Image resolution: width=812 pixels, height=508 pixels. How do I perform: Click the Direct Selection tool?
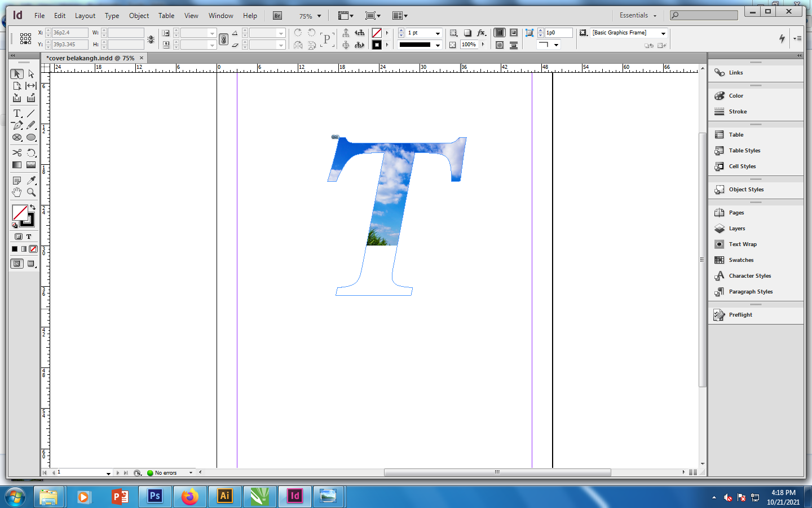click(31, 74)
